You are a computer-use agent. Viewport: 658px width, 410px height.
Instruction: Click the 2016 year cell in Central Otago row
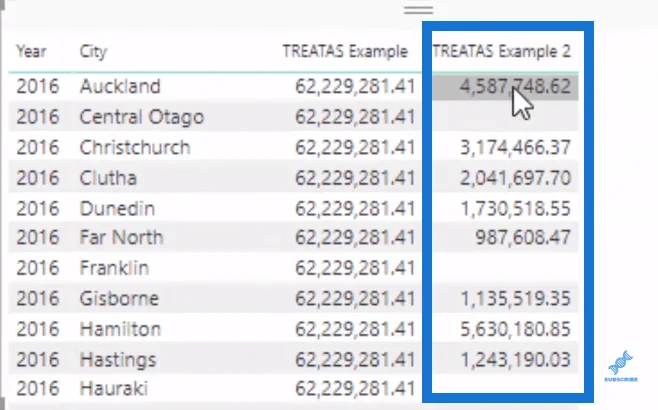(x=38, y=117)
